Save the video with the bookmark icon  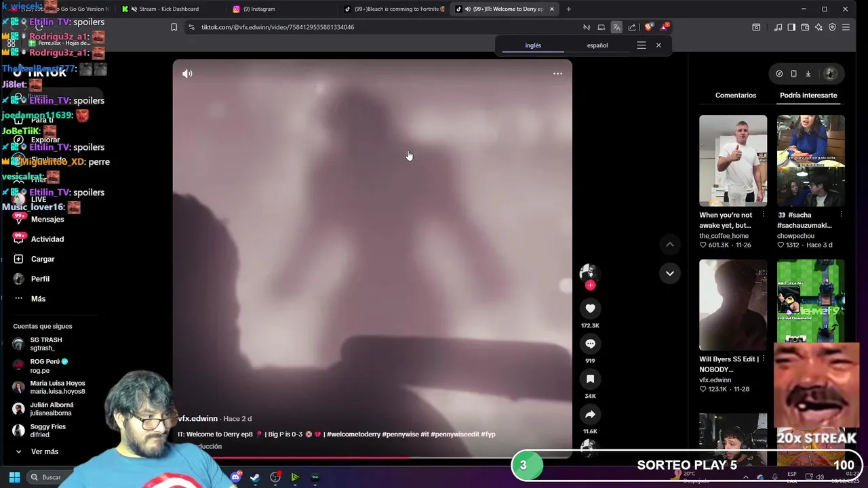[590, 379]
